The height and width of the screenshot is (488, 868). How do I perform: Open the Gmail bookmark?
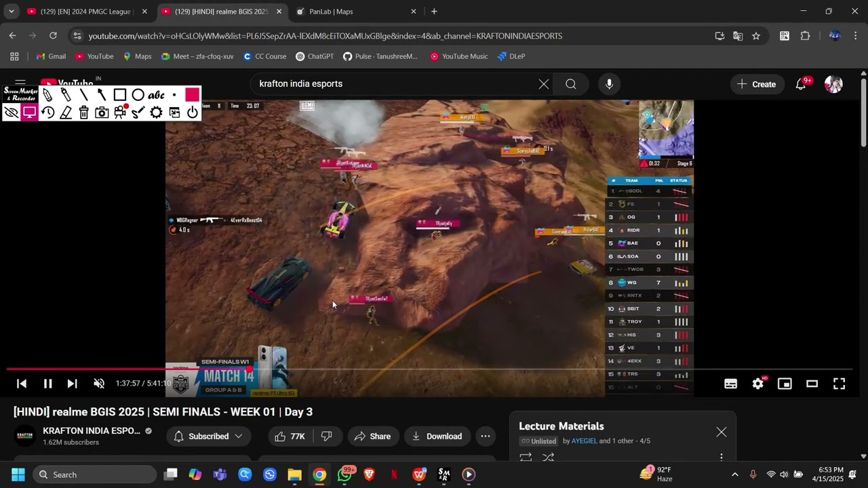[x=51, y=56]
